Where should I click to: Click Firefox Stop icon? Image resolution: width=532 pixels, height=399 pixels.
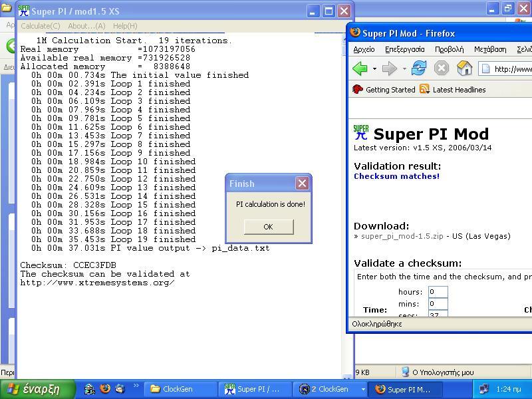442,68
